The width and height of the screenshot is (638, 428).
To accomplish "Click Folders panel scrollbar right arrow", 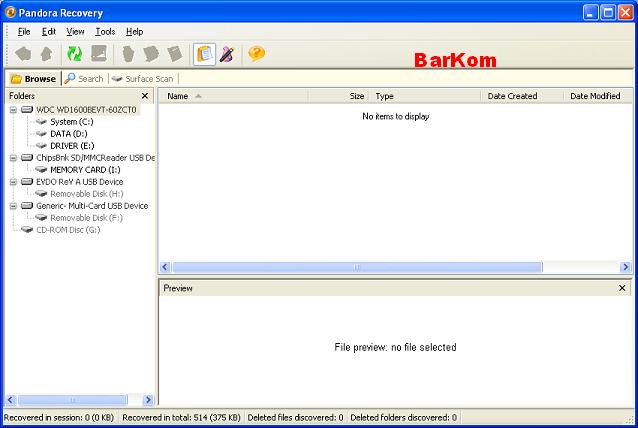I will pos(149,400).
